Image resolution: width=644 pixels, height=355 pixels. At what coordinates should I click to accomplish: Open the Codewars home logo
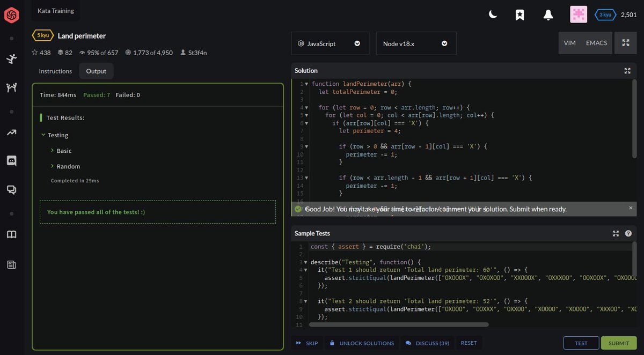[12, 16]
